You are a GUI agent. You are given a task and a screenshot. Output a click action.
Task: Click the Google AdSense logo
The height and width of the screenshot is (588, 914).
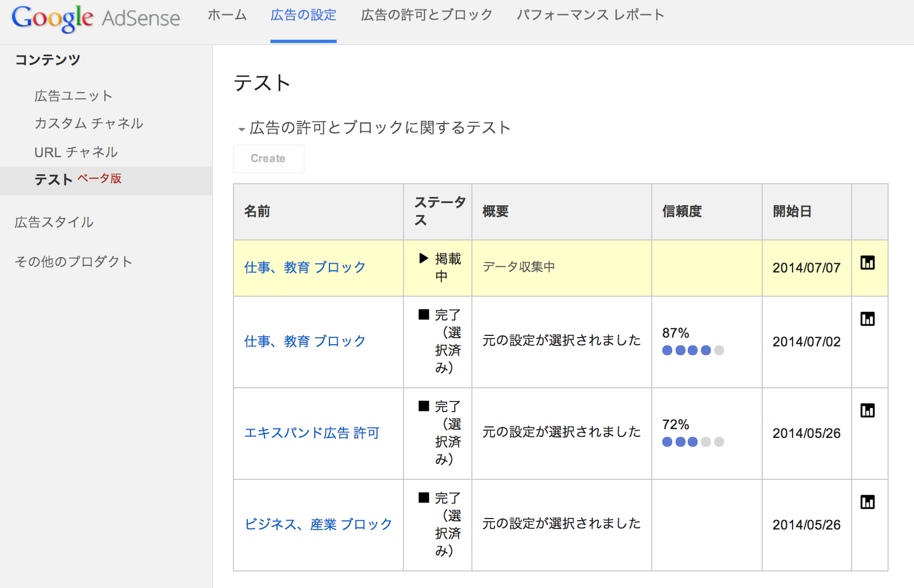point(95,18)
